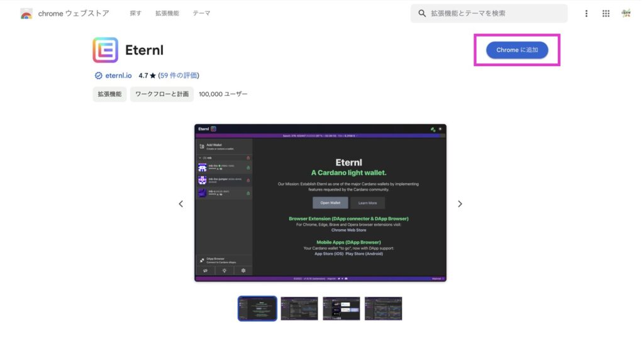Click the ワークフローと計画 category chip

[x=162, y=94]
